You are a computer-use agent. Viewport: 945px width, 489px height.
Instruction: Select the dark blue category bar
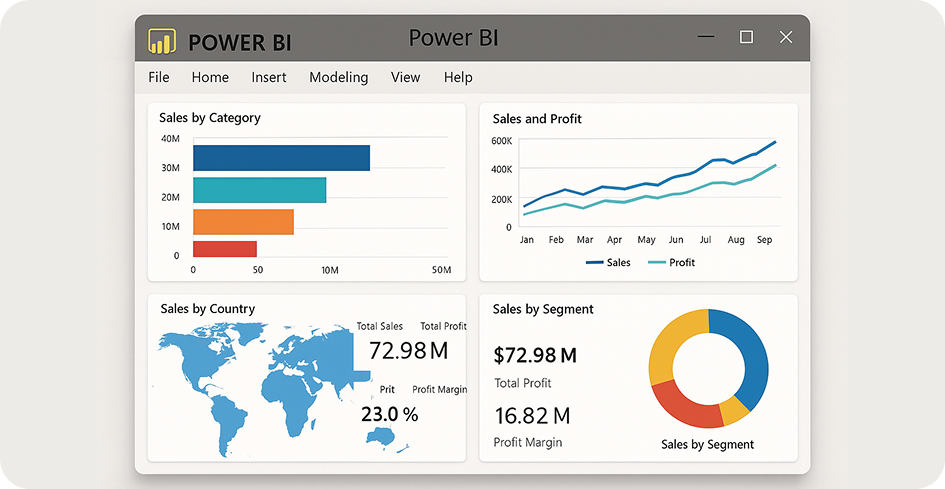tap(281, 158)
